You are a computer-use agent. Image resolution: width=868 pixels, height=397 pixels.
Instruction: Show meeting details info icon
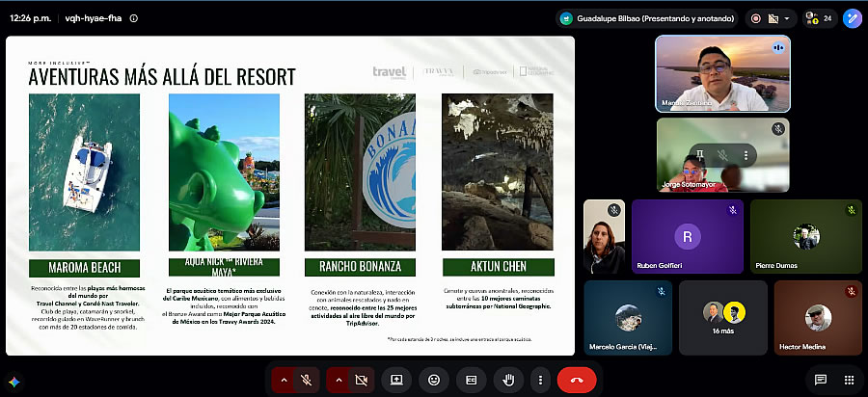pyautogui.click(x=133, y=18)
